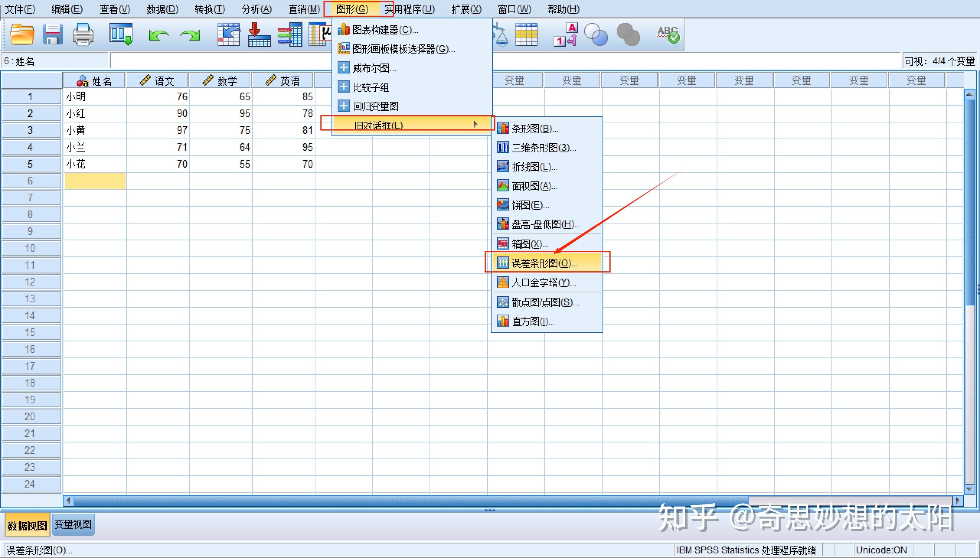Expand the 威布尔图 plus entry
The image size is (980, 558).
343,68
